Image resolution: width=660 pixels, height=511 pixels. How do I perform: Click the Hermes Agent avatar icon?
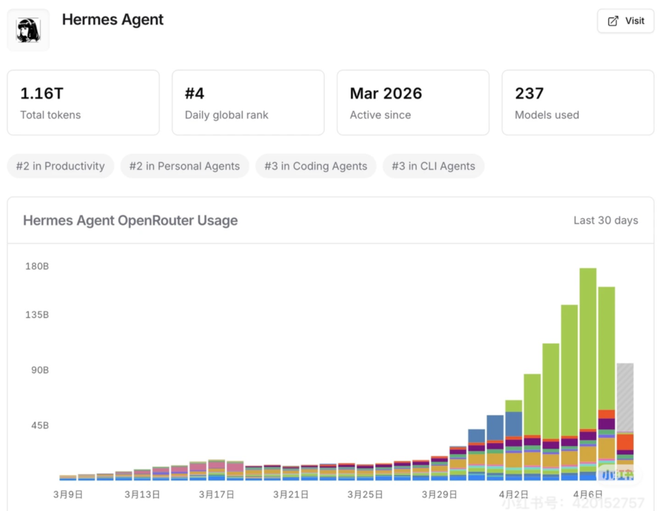coord(28,30)
